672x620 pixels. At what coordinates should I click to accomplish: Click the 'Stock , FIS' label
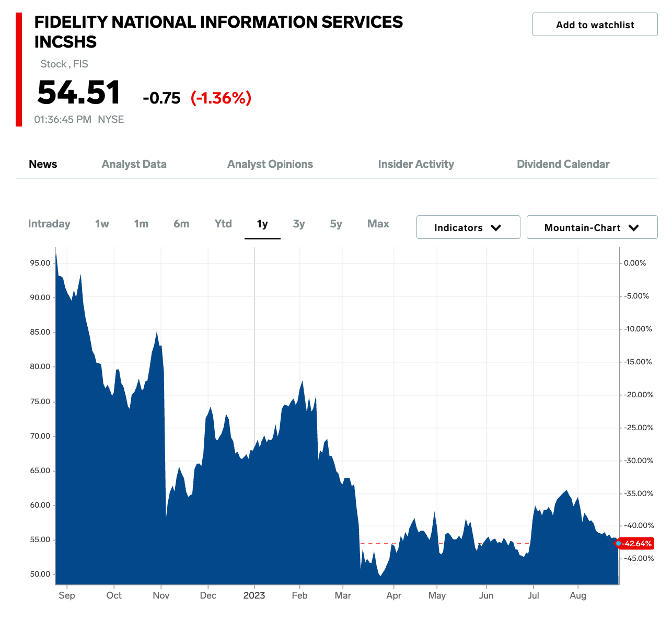[64, 64]
